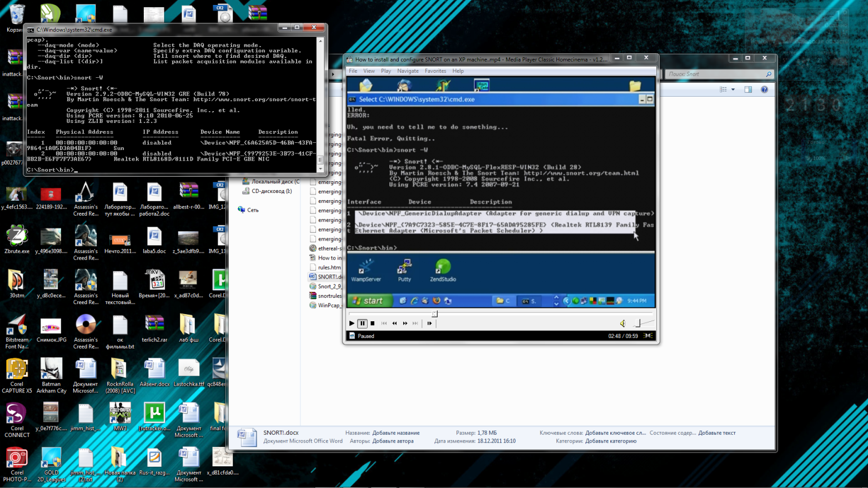The height and width of the screenshot is (488, 868).
Task: Click the Explorer search field 'Поиск: Snort'
Action: click(719, 74)
